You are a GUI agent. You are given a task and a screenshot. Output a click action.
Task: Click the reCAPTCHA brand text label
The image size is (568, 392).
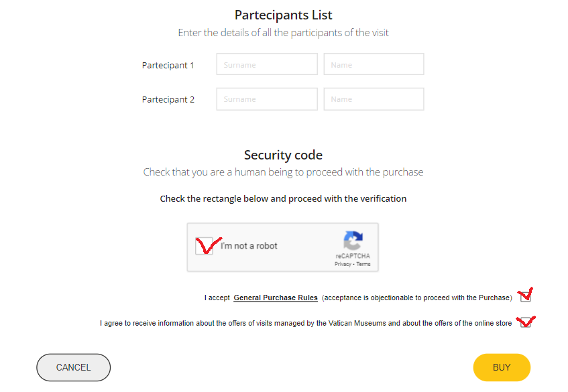click(353, 256)
